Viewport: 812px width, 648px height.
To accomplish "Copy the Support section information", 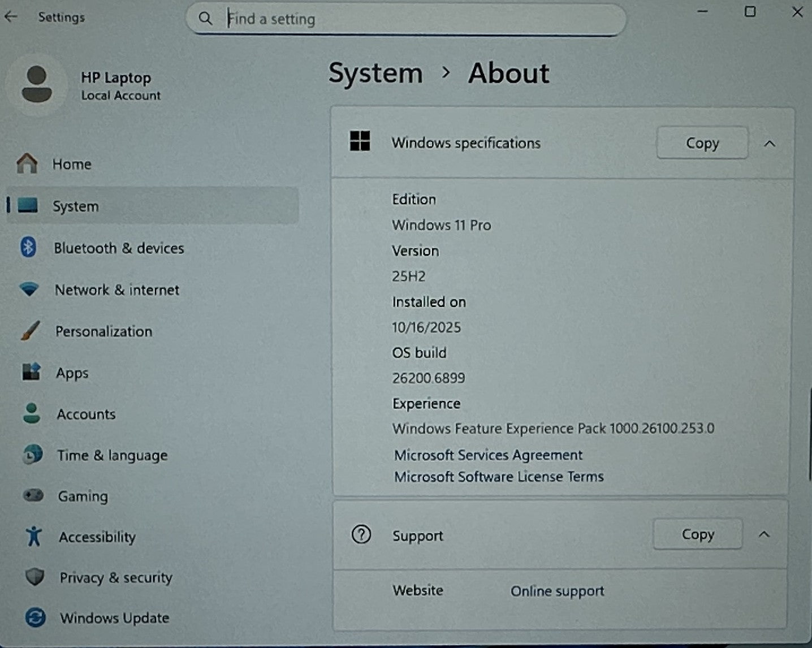I will (697, 534).
